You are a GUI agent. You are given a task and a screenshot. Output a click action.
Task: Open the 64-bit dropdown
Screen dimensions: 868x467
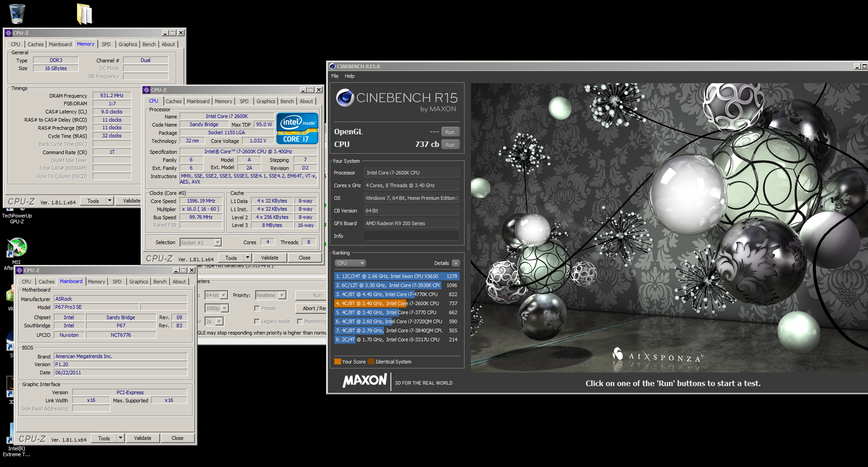(216, 295)
